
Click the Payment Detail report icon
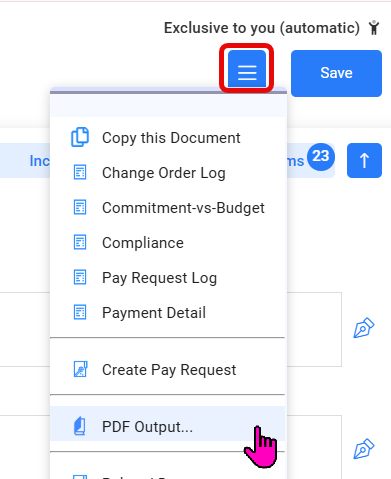(80, 312)
